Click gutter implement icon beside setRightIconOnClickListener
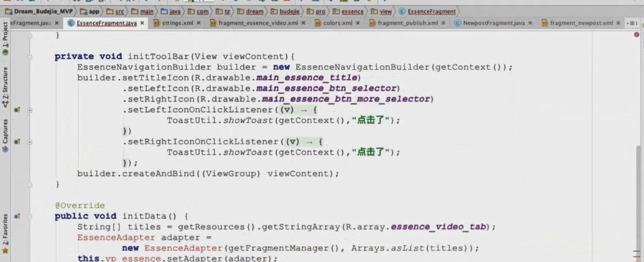 17,142
